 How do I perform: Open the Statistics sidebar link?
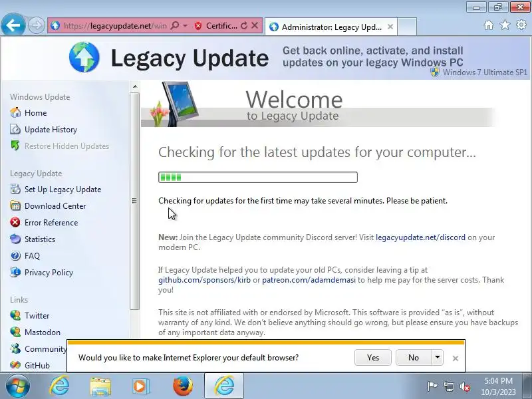(40, 239)
